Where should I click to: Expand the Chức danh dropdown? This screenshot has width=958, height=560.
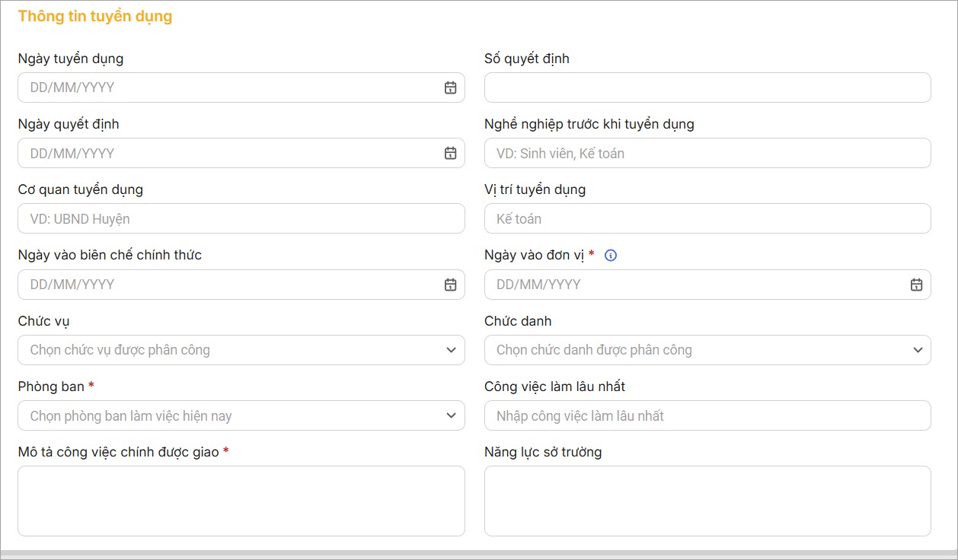pyautogui.click(x=917, y=350)
